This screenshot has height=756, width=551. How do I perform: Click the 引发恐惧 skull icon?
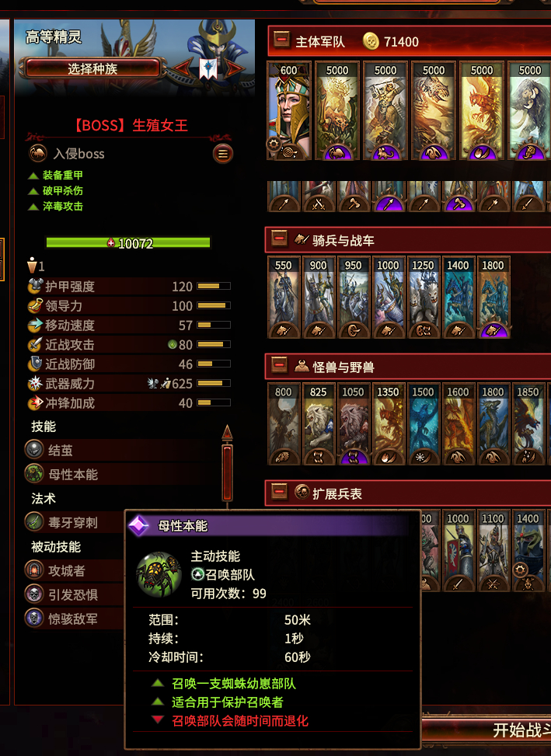tap(34, 594)
